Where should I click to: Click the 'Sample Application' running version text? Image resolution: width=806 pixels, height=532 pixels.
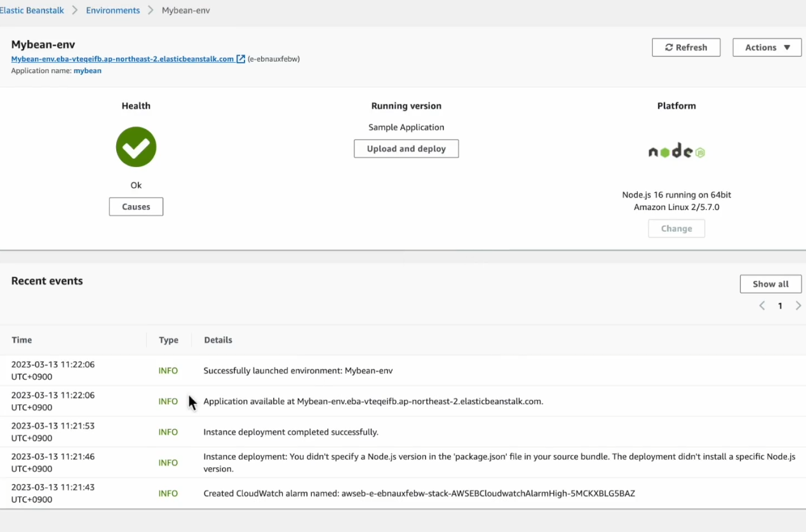click(x=406, y=127)
